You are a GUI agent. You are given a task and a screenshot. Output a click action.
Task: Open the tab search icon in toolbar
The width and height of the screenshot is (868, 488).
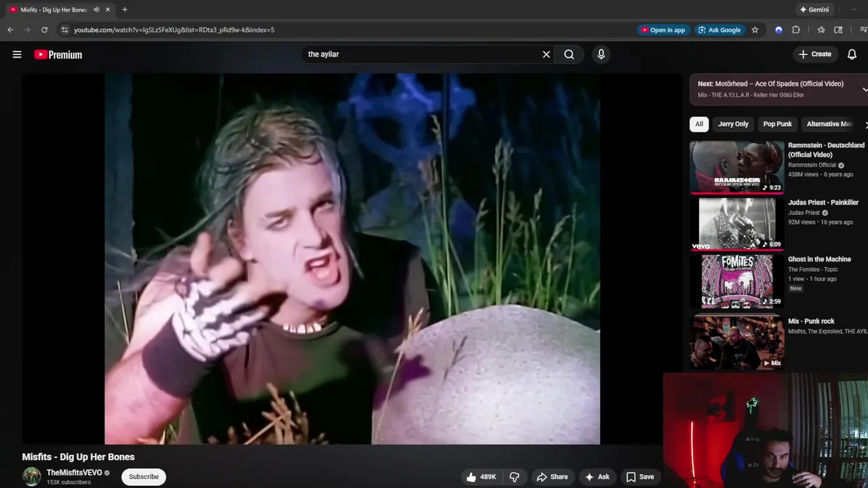tap(838, 30)
